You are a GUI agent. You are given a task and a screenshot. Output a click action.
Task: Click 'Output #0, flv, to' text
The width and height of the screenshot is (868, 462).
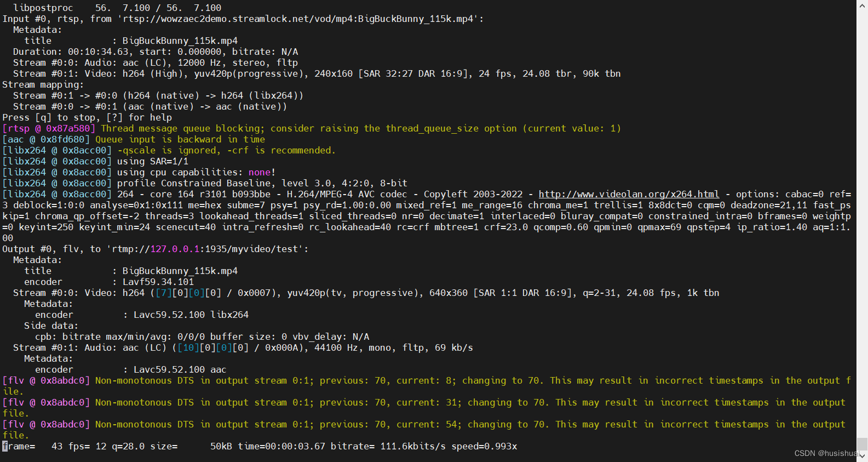click(51, 249)
